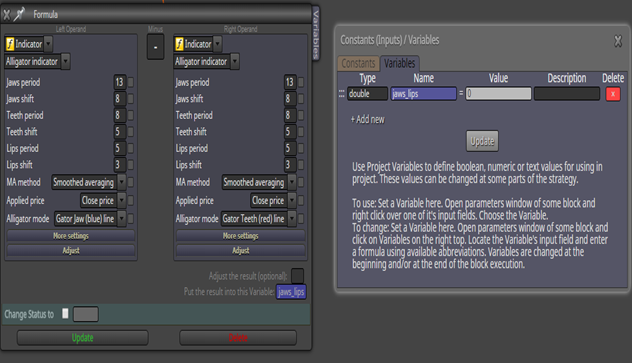The width and height of the screenshot is (632, 363).
Task: Open left operand Indicator type dropdown
Action: (48, 44)
